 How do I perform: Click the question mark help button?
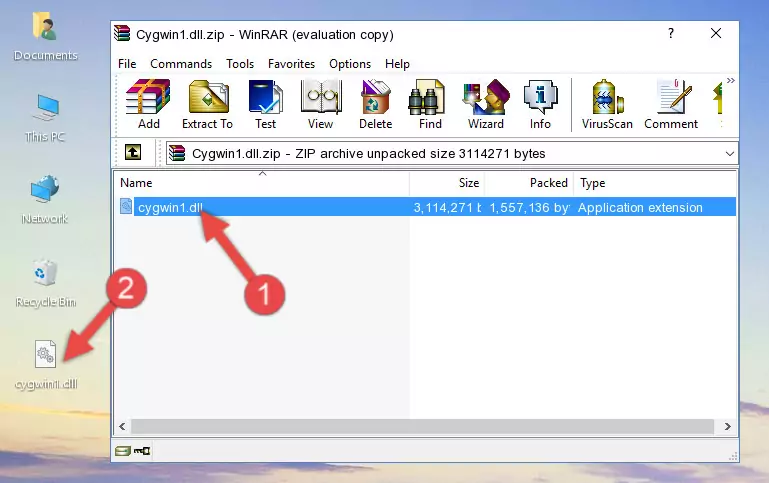pos(670,33)
